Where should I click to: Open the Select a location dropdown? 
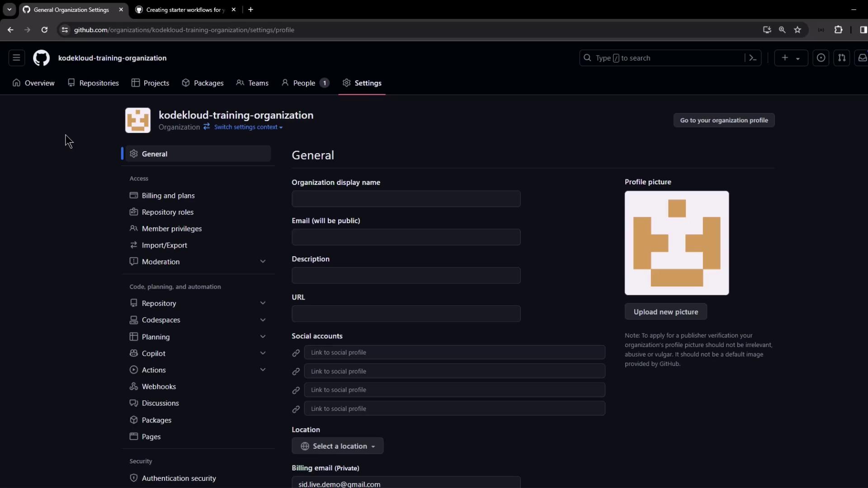338,446
